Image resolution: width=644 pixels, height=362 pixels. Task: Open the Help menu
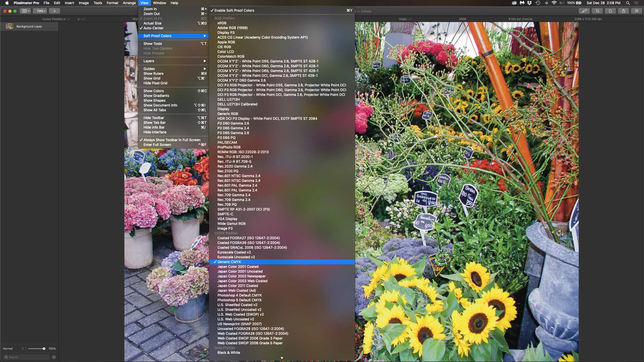pyautogui.click(x=174, y=3)
